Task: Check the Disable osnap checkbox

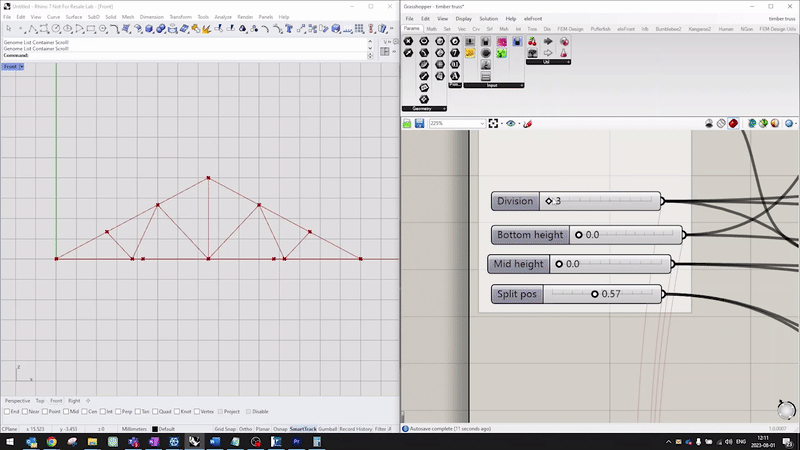Action: [x=247, y=411]
